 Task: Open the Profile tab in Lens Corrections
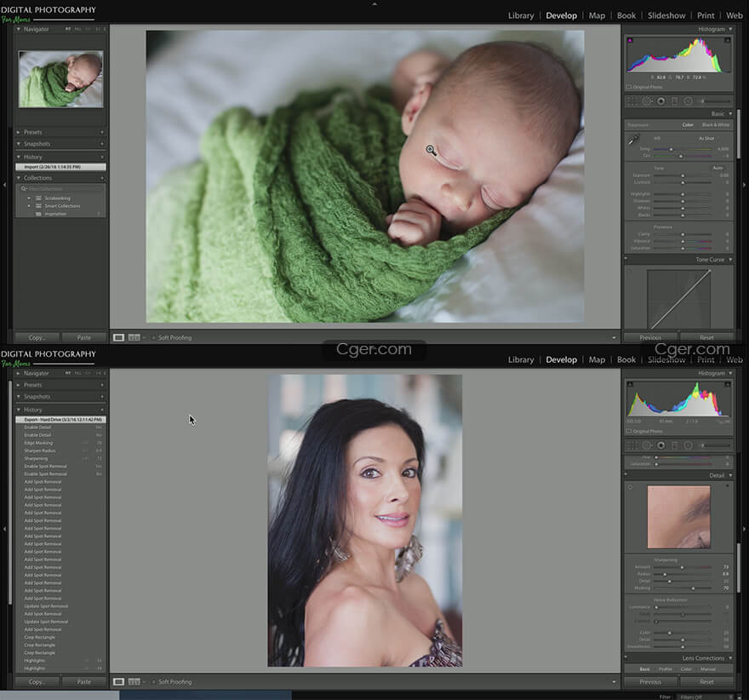point(665,669)
